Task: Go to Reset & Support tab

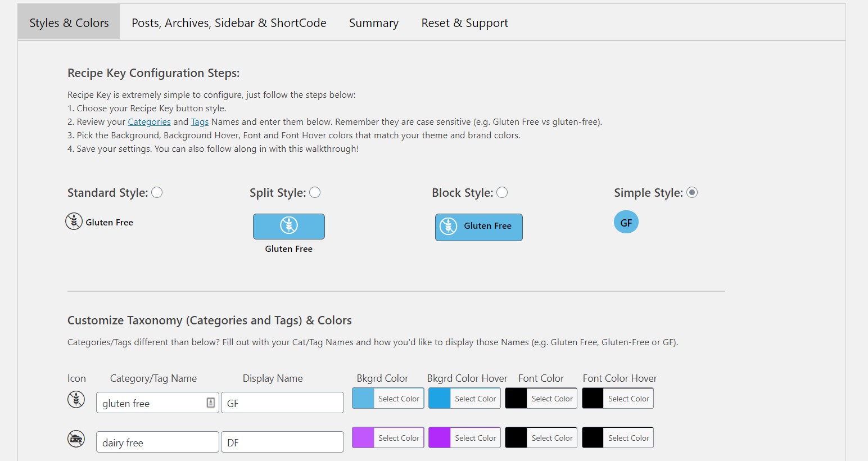Action: click(x=465, y=22)
